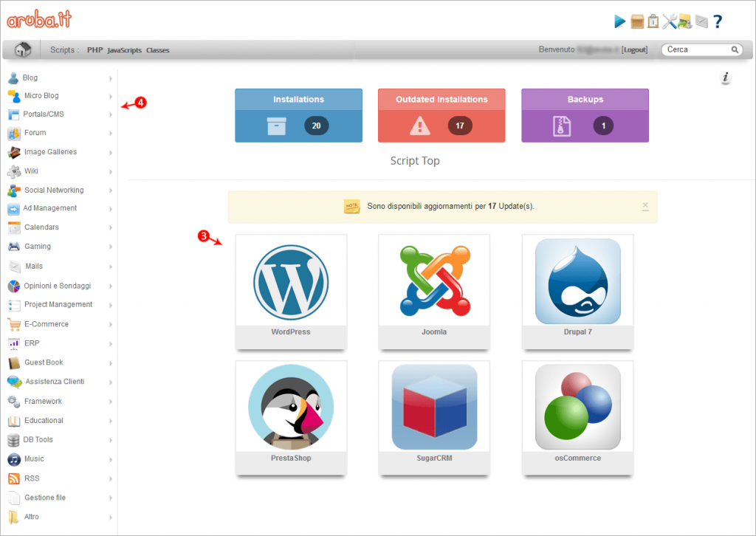Click the Image Galleries category icon

[14, 152]
